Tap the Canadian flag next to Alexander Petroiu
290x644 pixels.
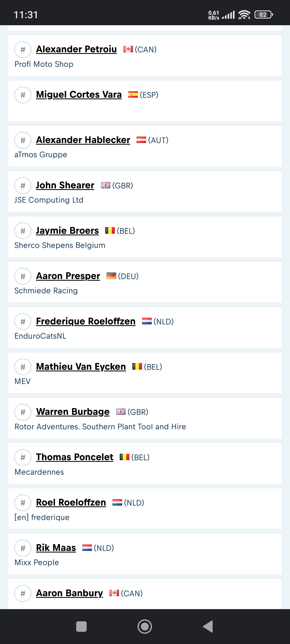click(128, 49)
